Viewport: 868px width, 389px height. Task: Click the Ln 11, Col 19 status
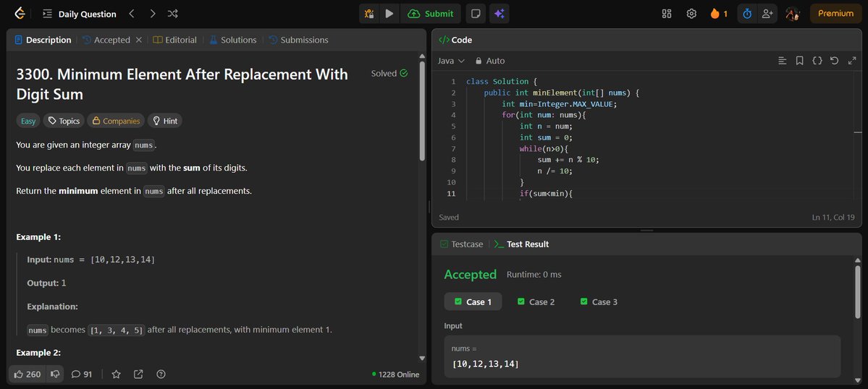[833, 217]
